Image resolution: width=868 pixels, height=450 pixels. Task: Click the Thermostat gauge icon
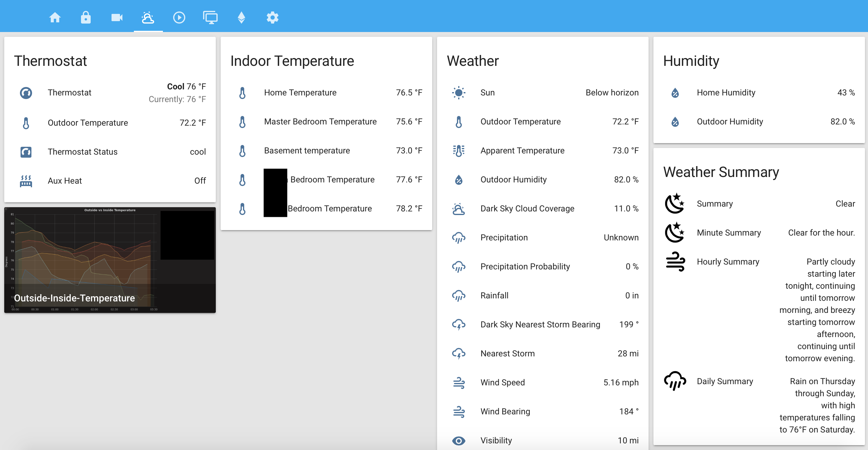click(26, 93)
